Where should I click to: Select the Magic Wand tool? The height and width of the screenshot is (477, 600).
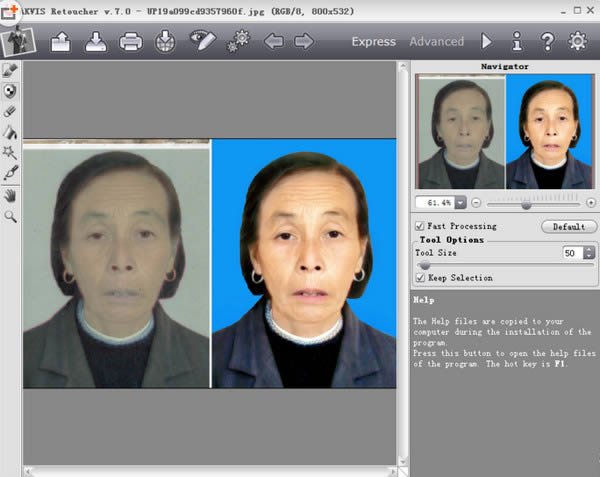click(10, 152)
